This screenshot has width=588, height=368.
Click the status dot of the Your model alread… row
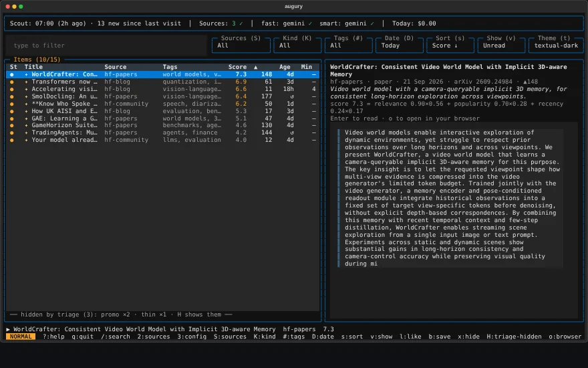tap(11, 140)
